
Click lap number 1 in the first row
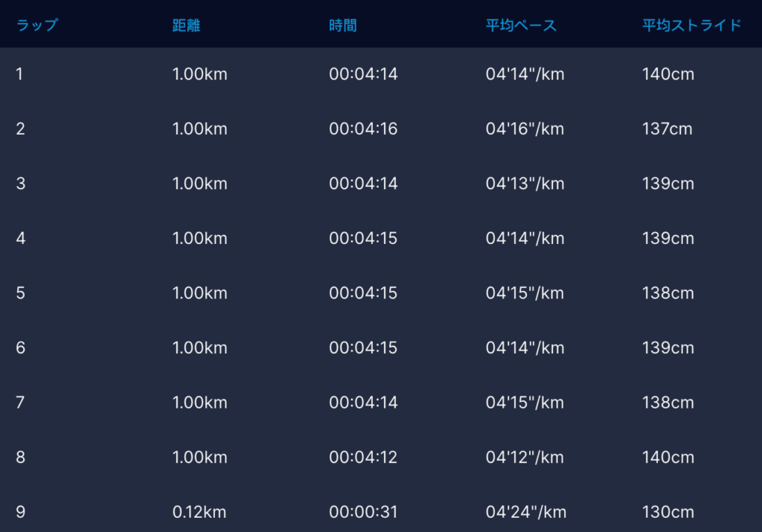coord(19,74)
